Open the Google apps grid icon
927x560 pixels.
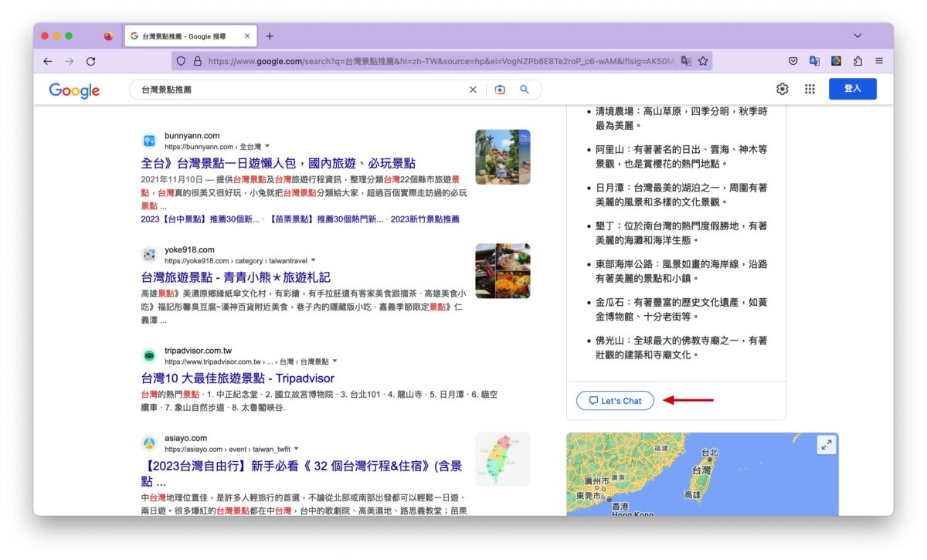pos(810,89)
